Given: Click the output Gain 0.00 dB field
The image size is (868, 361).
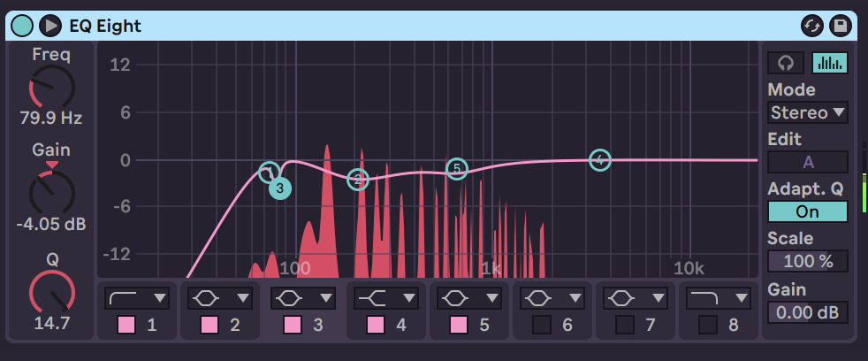Looking at the screenshot, I should point(808,312).
